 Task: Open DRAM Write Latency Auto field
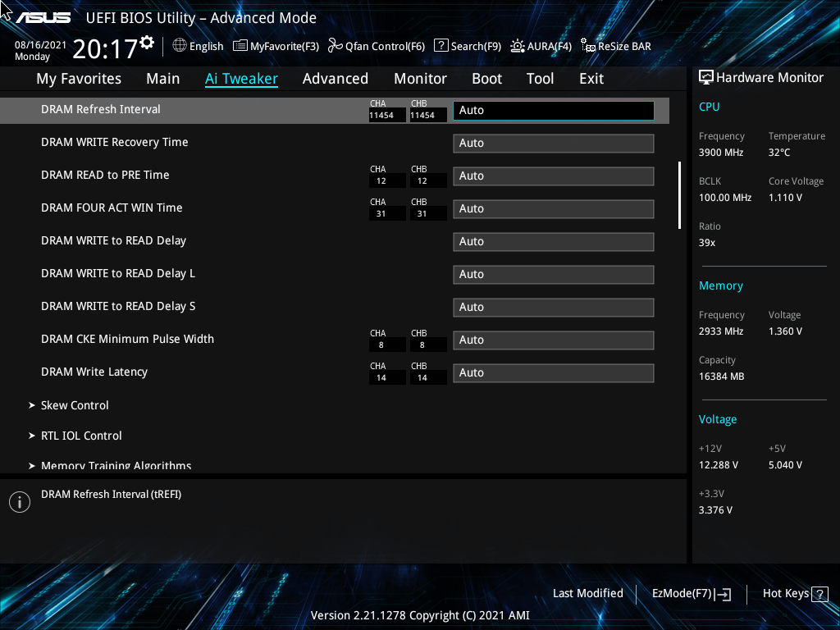pos(554,373)
